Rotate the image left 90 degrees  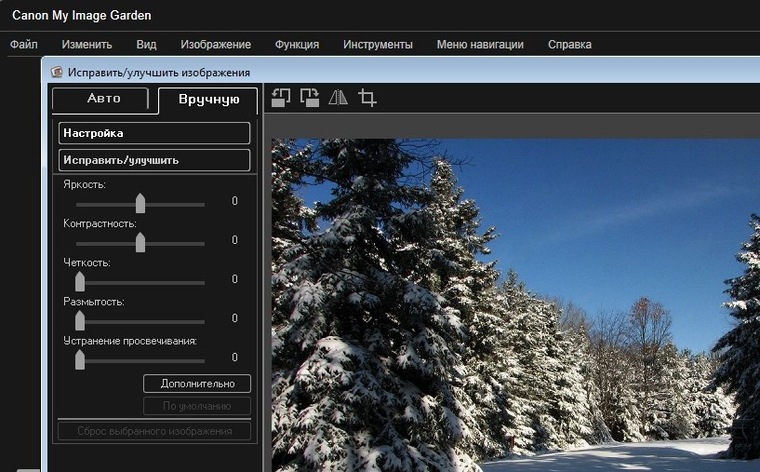281,98
